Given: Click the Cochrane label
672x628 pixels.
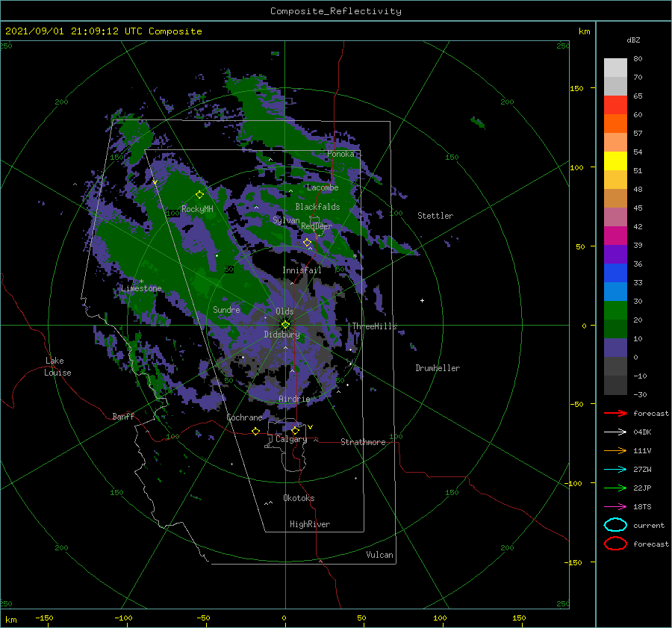Looking at the screenshot, I should [244, 417].
